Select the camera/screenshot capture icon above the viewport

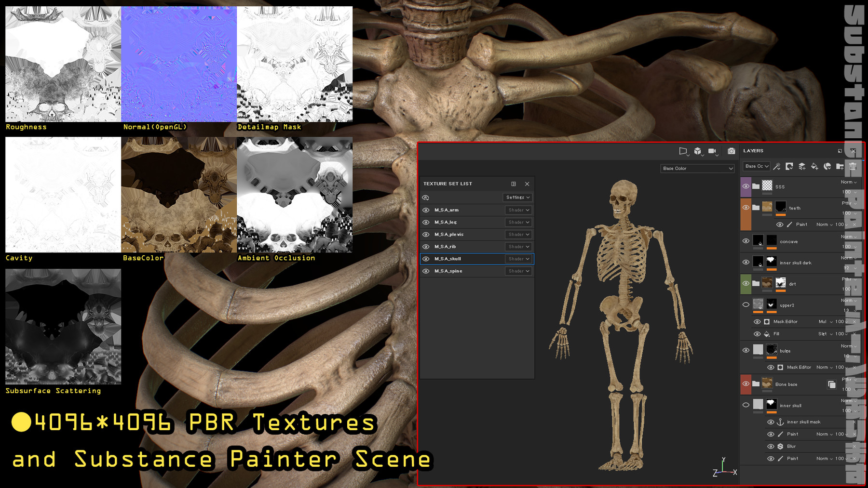pyautogui.click(x=731, y=151)
